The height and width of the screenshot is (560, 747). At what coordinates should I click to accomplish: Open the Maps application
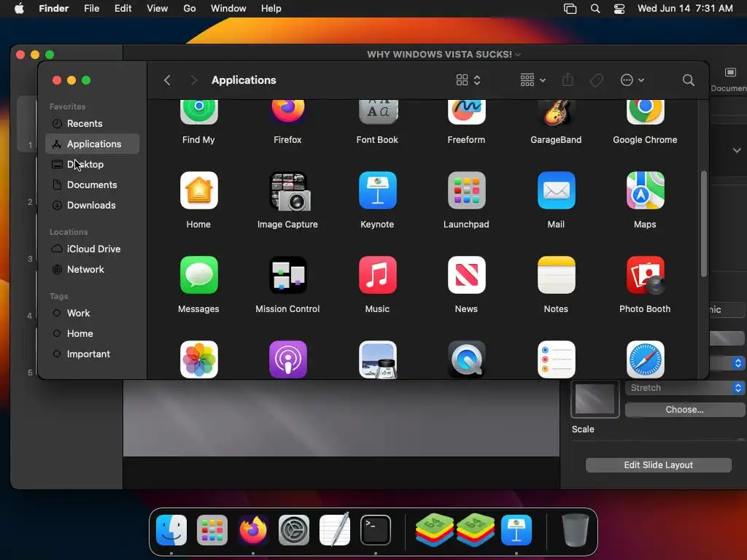pos(645,190)
